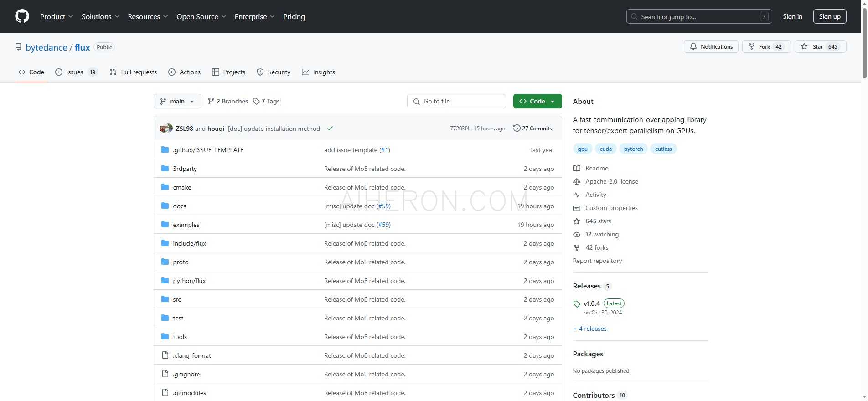Click the folder icon for examples
The height and width of the screenshot is (401, 868).
165,225
